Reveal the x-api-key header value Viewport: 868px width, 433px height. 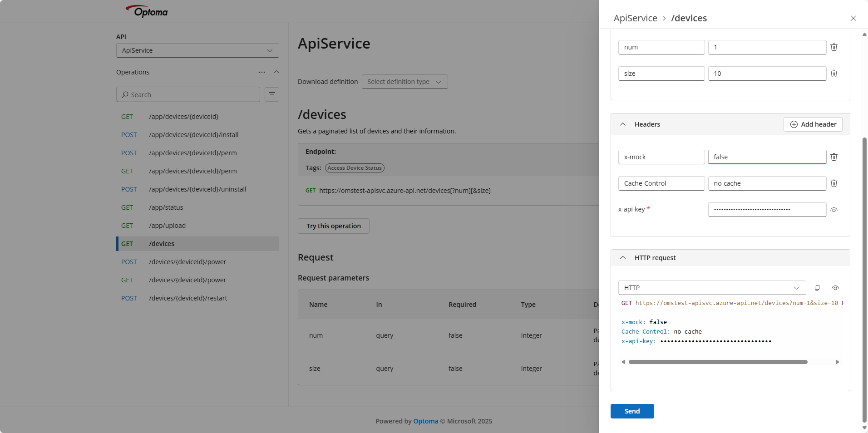(833, 210)
